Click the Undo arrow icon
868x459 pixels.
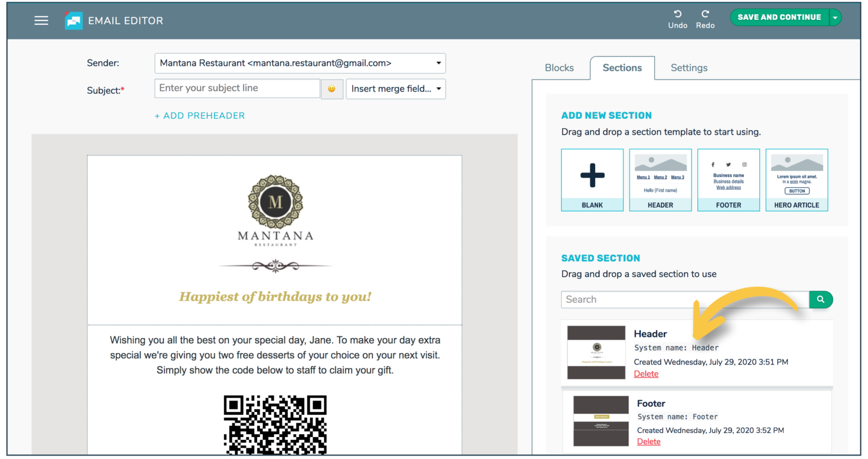[678, 14]
